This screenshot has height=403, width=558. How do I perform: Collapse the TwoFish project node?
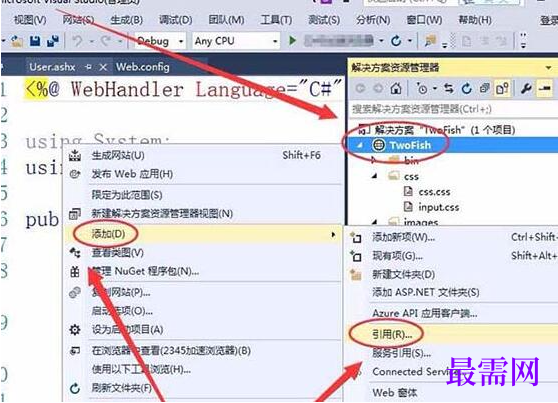point(360,145)
